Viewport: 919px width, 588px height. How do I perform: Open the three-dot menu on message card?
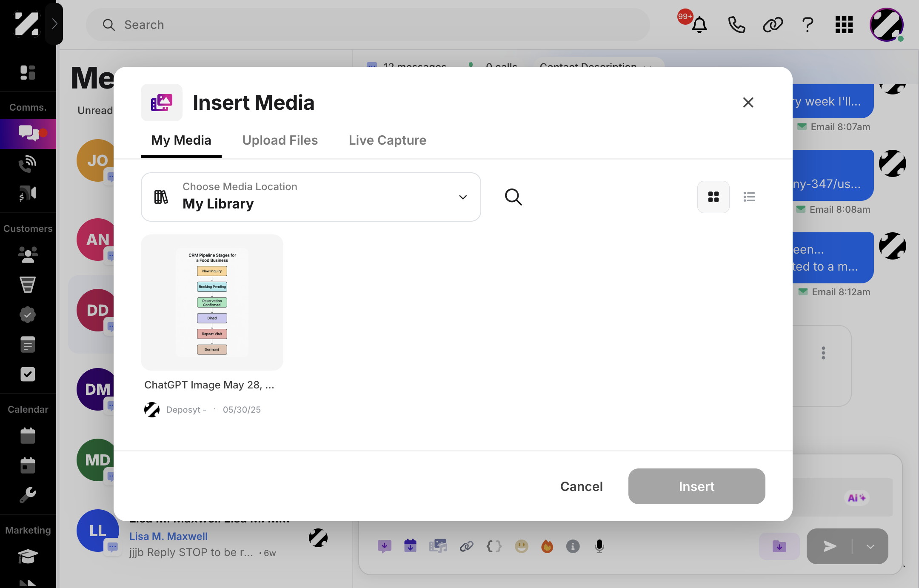(824, 353)
